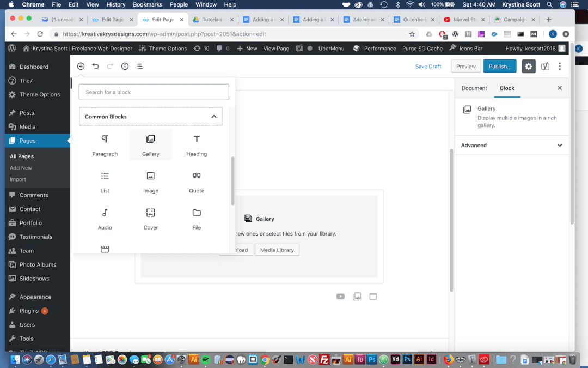
Task: Insert a Cover block
Action: click(151, 219)
